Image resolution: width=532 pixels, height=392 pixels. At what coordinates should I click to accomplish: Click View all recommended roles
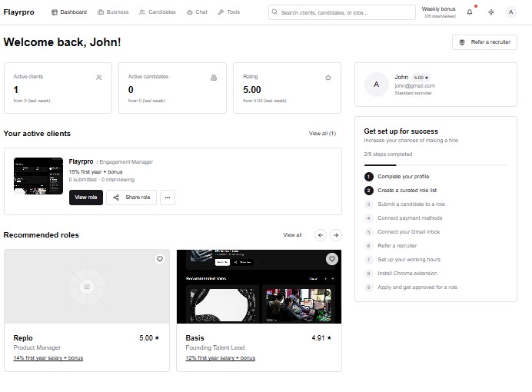click(x=292, y=235)
